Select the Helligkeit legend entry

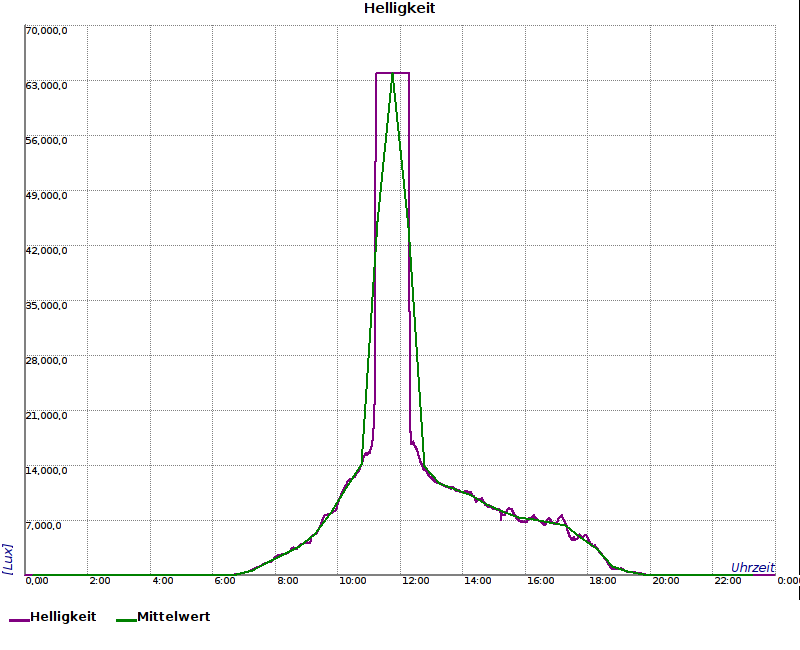point(53,617)
